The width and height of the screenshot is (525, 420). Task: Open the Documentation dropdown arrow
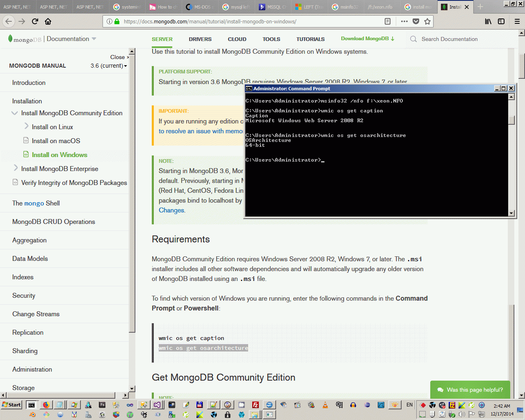[x=94, y=39]
